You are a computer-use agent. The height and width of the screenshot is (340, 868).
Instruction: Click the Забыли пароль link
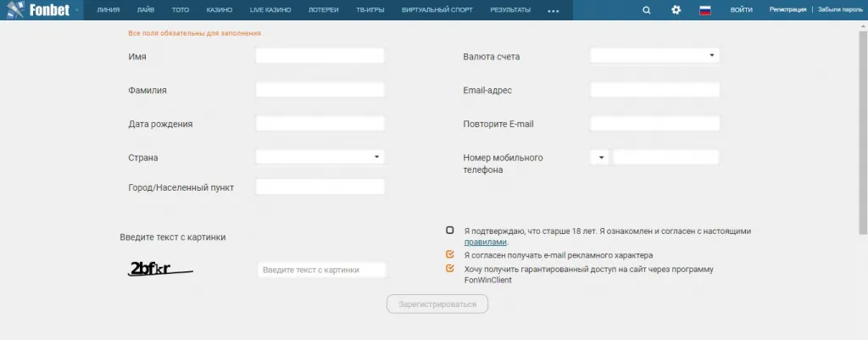click(840, 10)
